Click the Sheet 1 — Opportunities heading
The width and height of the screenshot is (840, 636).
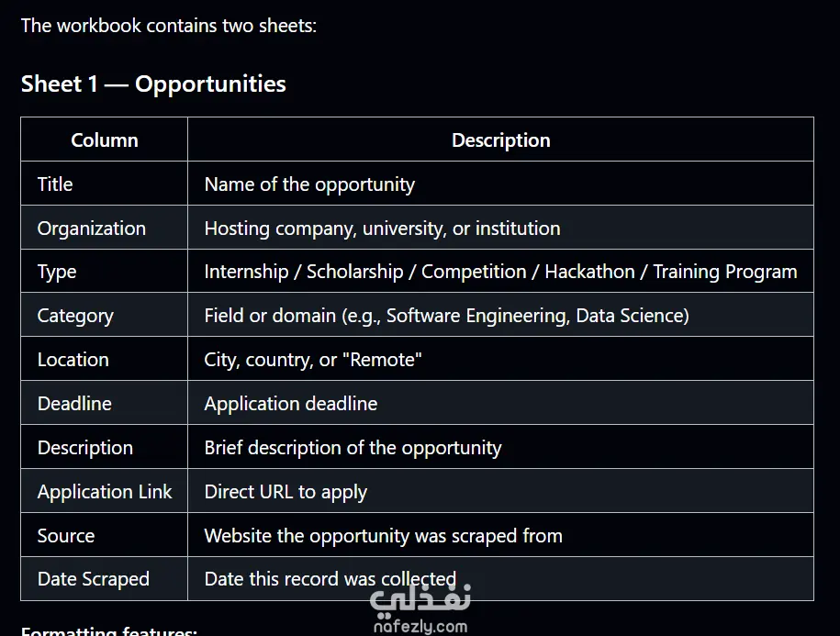tap(153, 84)
